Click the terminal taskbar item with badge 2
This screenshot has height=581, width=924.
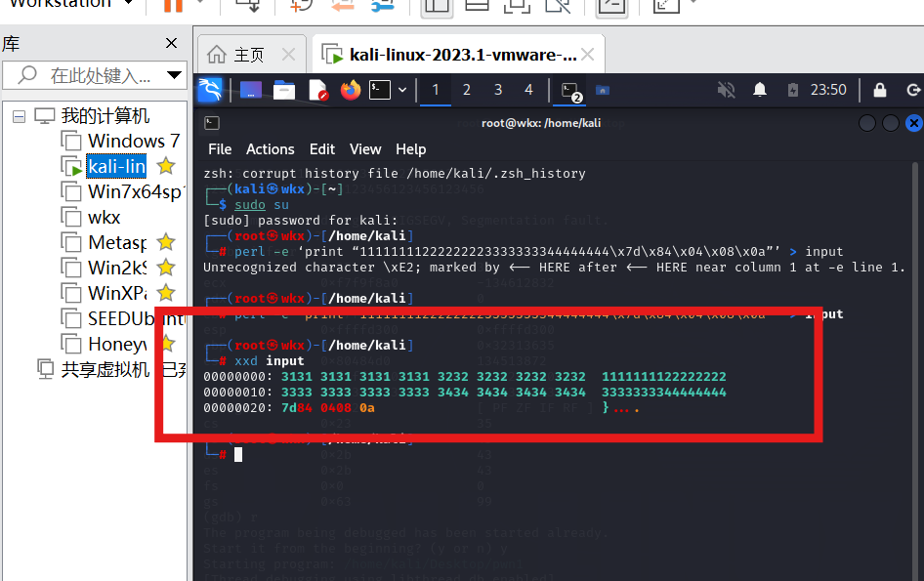pyautogui.click(x=570, y=92)
